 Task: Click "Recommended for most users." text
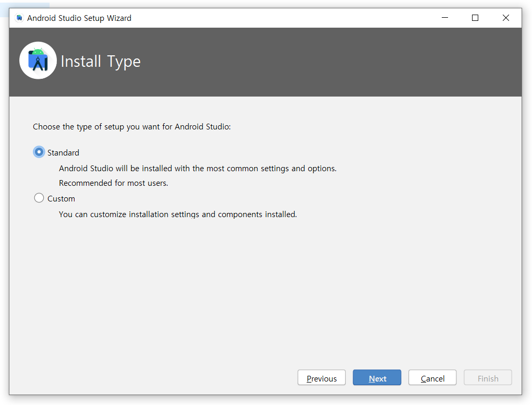tap(113, 183)
